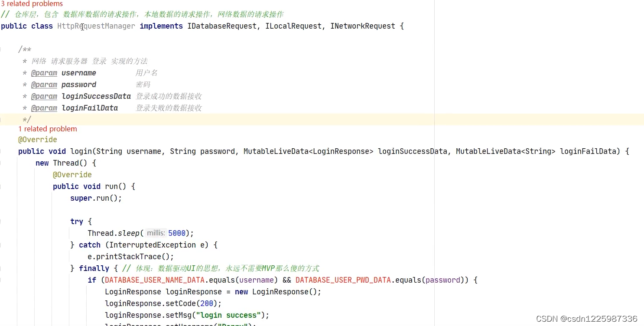Click the 'millis:' parameter hint
Viewport: 644px width, 326px height.
pos(156,233)
